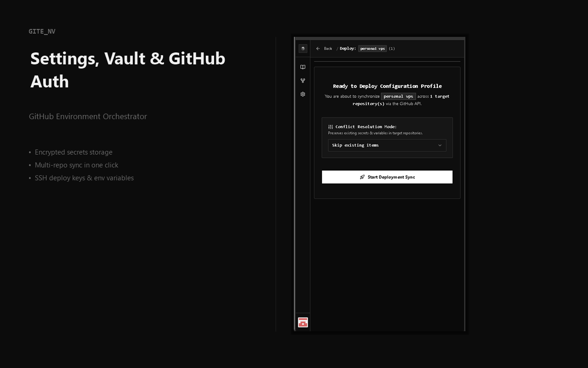Click the Start Deployment Sync button
This screenshot has height=368, width=588.
(387, 177)
